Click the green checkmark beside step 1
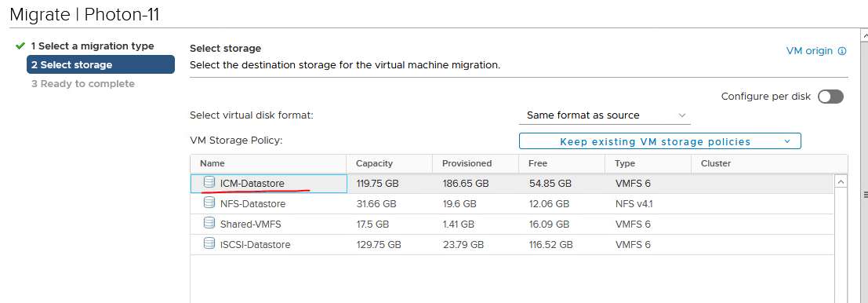The image size is (868, 303). [20, 46]
